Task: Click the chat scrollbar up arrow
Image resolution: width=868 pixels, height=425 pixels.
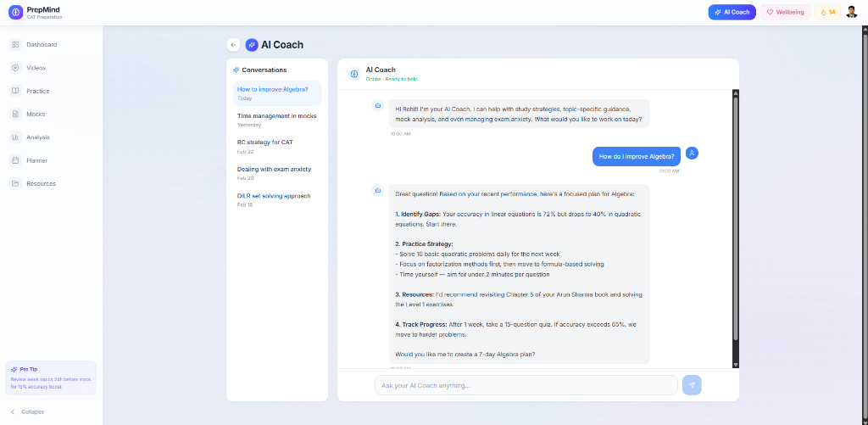Action: [735, 93]
